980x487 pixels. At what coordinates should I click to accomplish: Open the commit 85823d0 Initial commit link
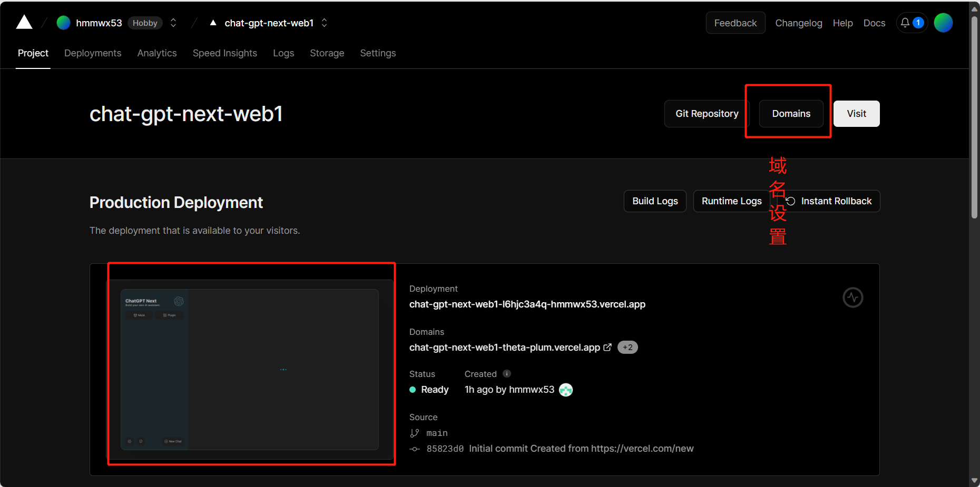pos(560,449)
